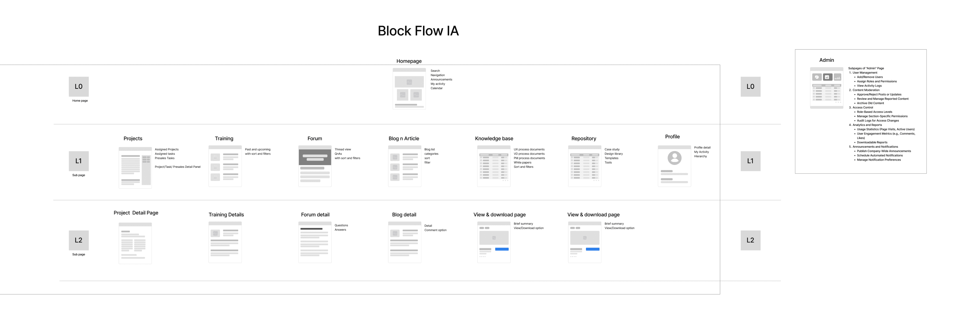Click the blue button in Knowledge base's download wireframe

point(502,249)
